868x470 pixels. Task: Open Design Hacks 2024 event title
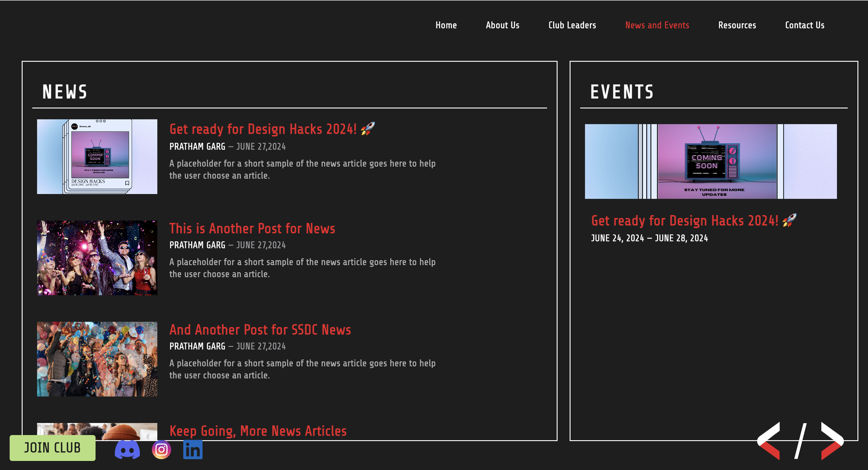[x=684, y=221]
